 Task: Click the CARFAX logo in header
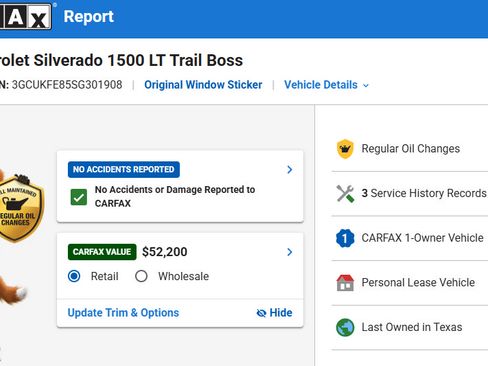26,16
